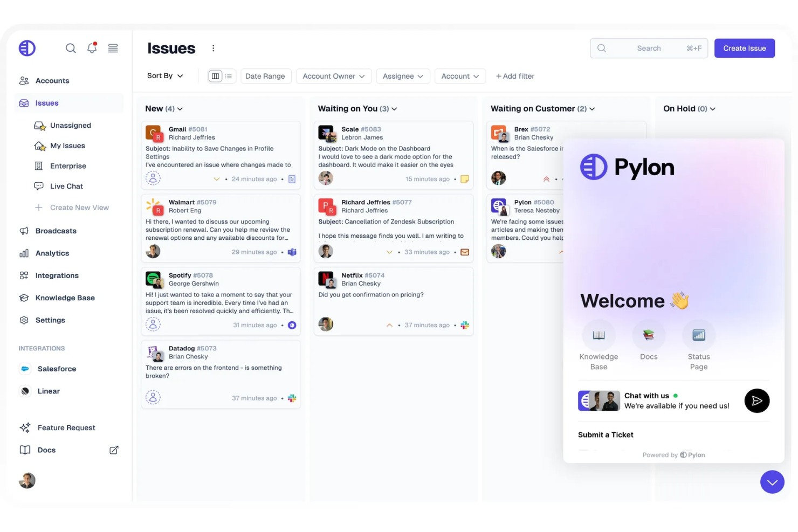The width and height of the screenshot is (798, 532).
Task: Click the notifications bell icon
Action: [x=92, y=48]
